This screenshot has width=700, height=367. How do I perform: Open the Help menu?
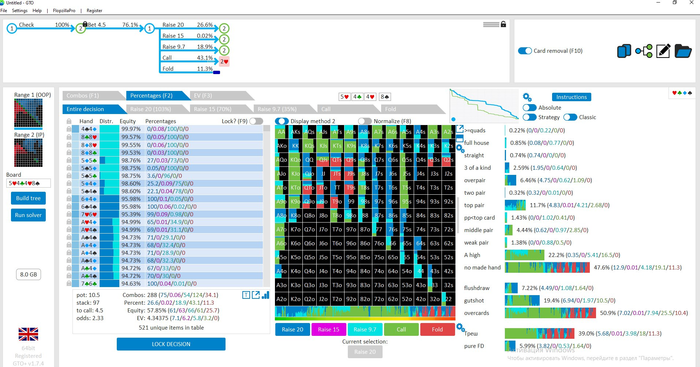point(37,10)
